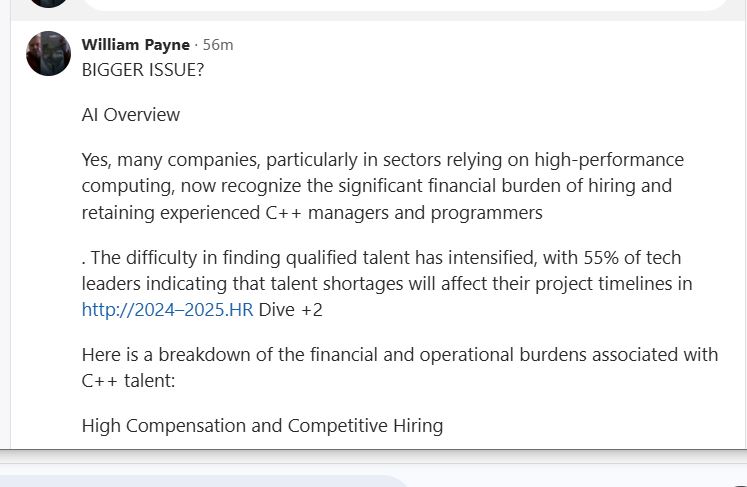Click the rounded bar below the comment card
The image size is (747, 487).
[200, 481]
